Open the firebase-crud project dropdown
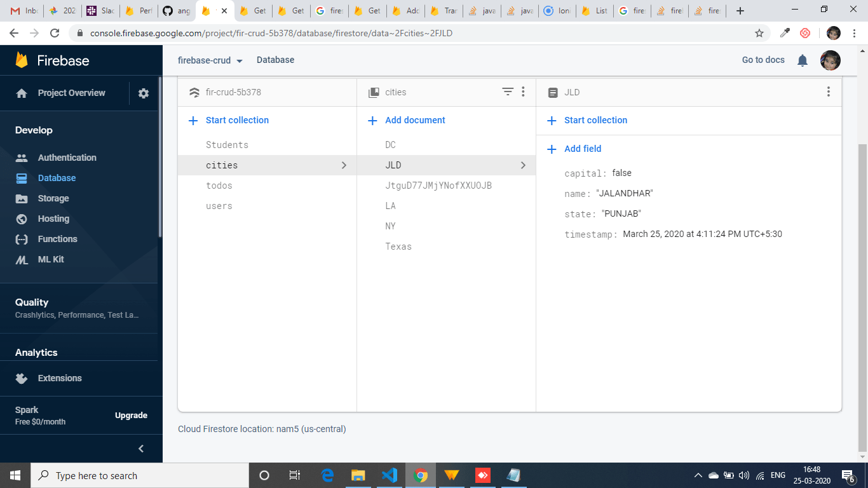868x488 pixels. (x=210, y=60)
